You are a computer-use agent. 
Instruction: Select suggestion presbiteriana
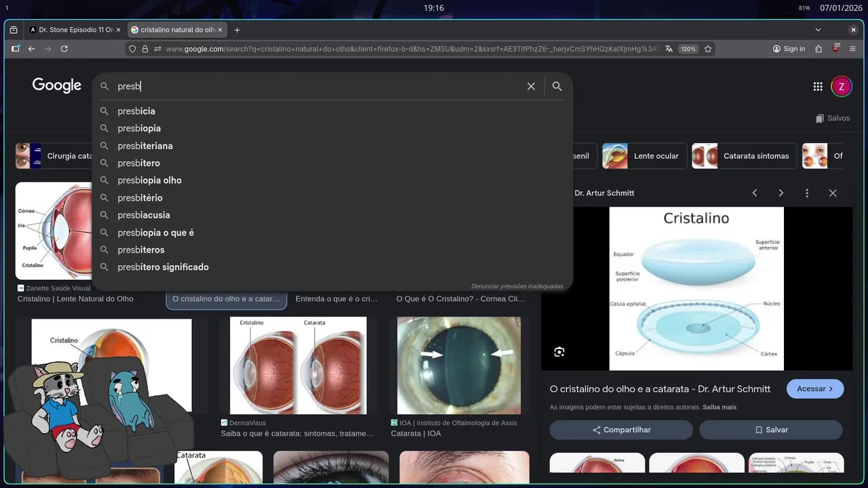pos(332,146)
